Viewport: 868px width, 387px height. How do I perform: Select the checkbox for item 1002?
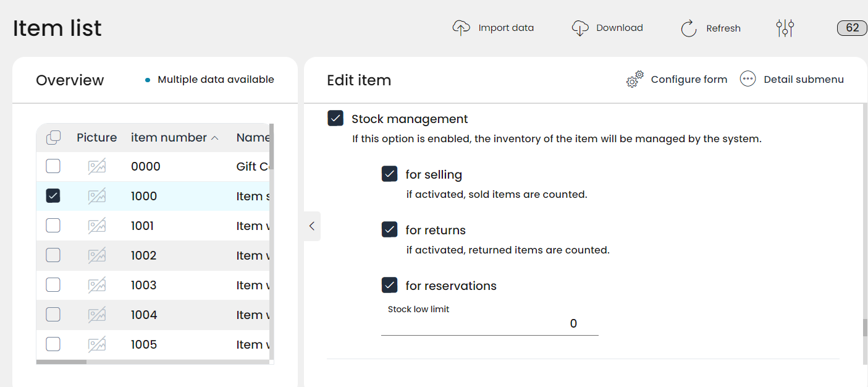click(53, 255)
